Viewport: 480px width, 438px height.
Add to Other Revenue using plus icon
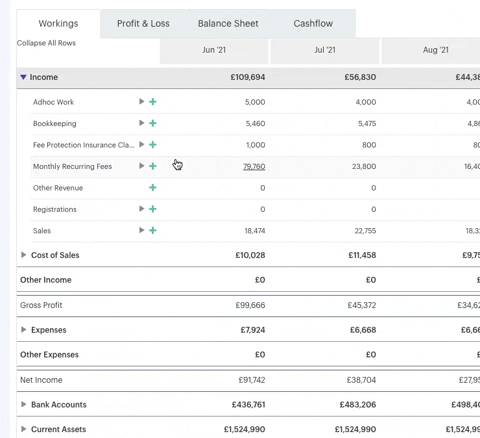tap(153, 188)
